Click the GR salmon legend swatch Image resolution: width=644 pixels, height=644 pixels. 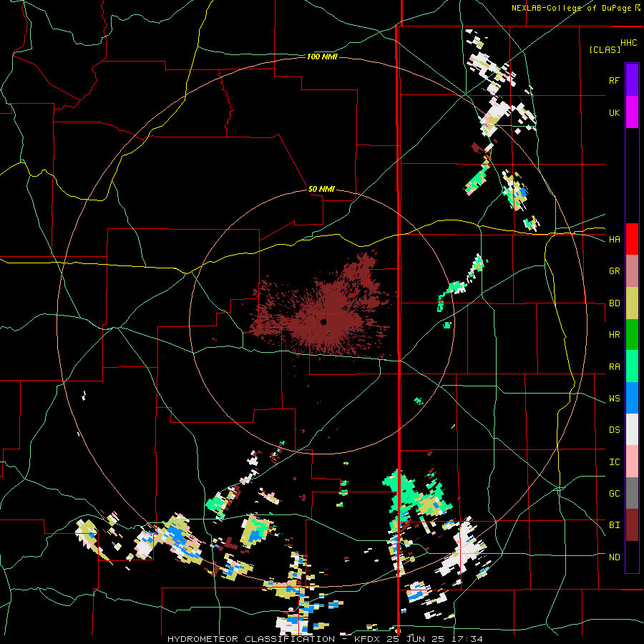(632, 271)
